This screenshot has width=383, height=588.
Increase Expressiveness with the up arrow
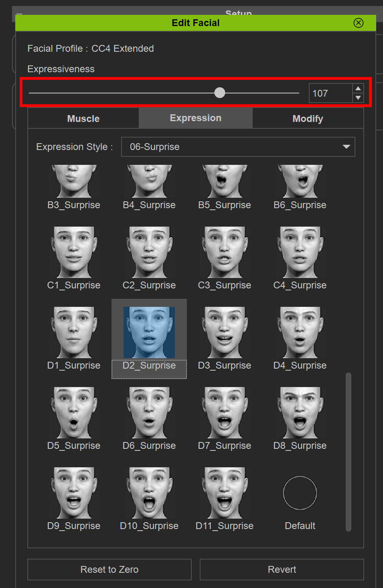(358, 88)
